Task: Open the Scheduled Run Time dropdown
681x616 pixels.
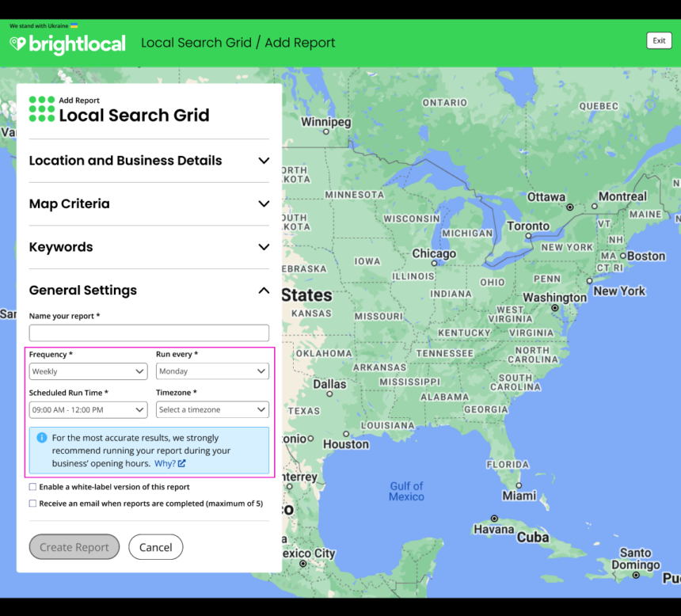Action: [88, 410]
